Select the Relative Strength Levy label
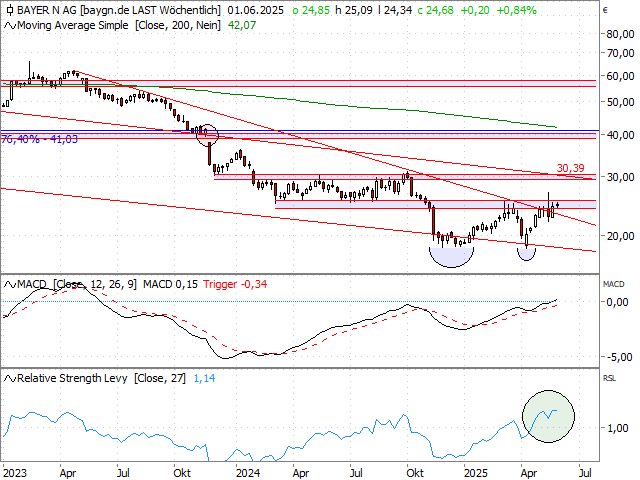The image size is (640, 480). click(x=72, y=378)
